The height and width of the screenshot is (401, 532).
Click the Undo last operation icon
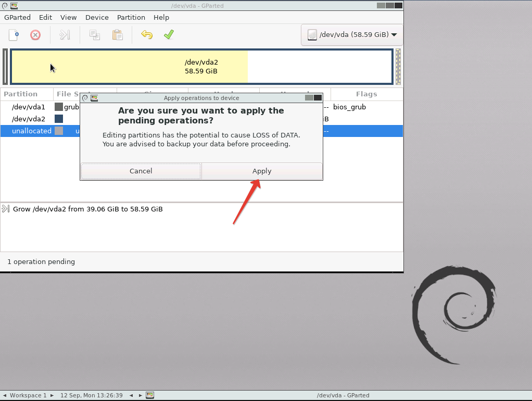pos(146,35)
